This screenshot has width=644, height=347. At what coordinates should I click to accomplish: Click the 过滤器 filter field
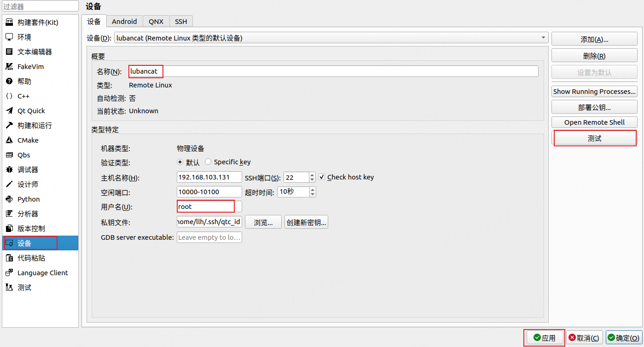point(40,6)
